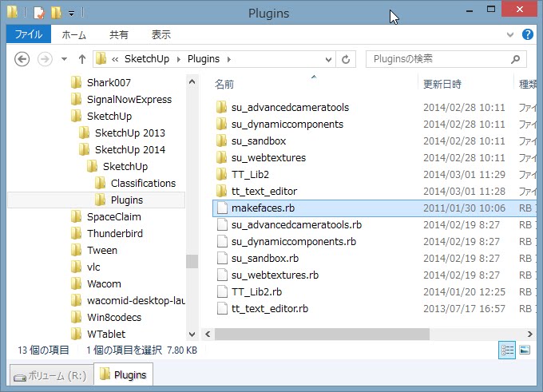This screenshot has height=392, width=543.
Task: Switch to details view layout
Action: pos(507,350)
